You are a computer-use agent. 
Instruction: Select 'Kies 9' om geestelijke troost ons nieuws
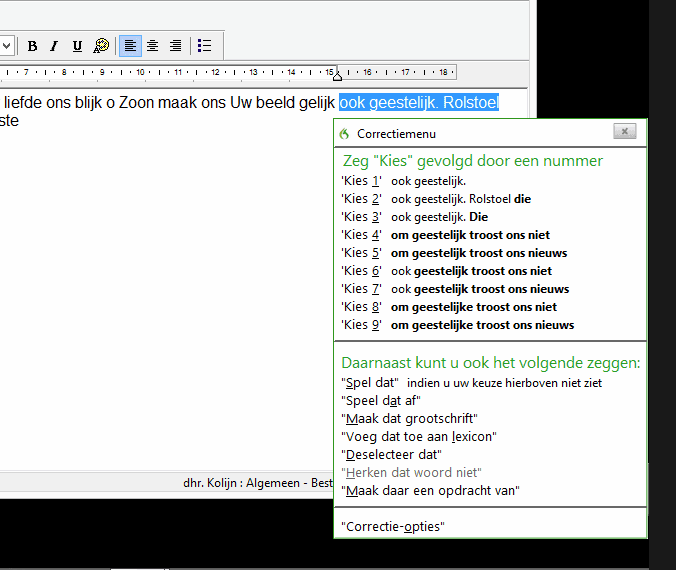pyautogui.click(x=457, y=325)
